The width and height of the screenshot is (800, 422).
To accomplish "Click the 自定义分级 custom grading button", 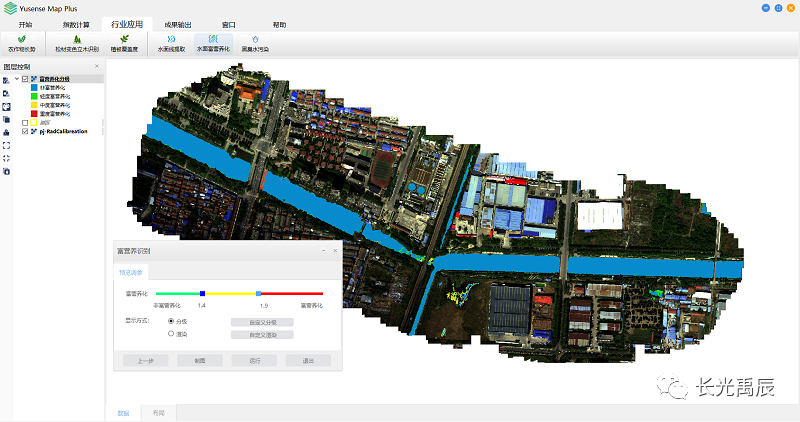I will tap(261, 322).
